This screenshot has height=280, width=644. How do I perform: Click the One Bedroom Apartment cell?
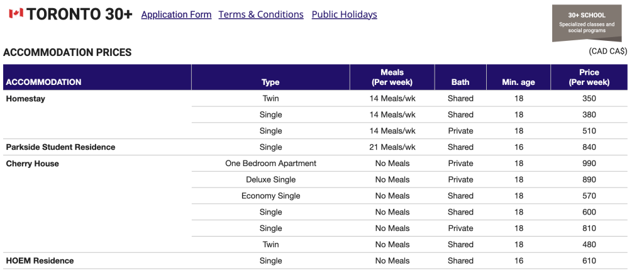pos(270,163)
